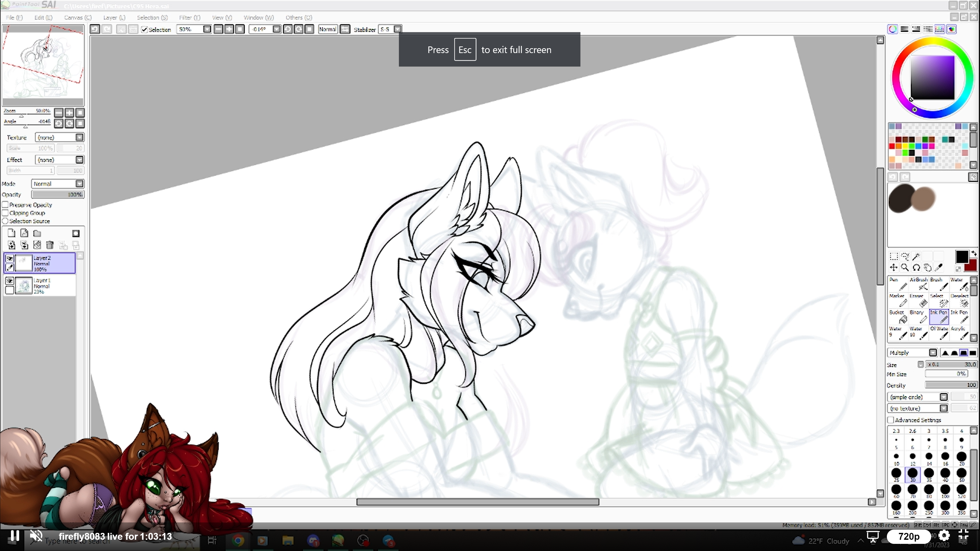Screen dimensions: 980x551
Task: Pick the magic wand tool
Action: tap(916, 256)
